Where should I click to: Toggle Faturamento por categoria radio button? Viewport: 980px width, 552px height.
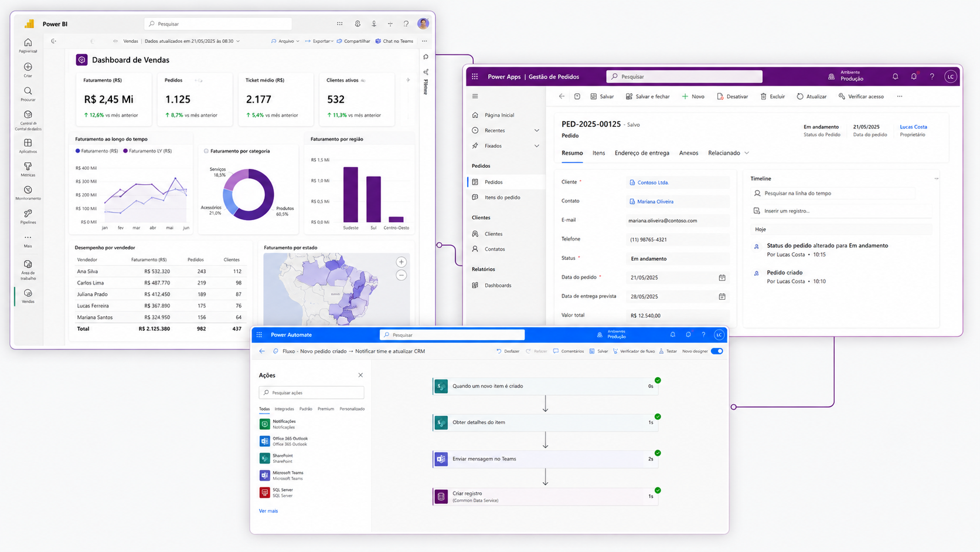[x=206, y=151]
